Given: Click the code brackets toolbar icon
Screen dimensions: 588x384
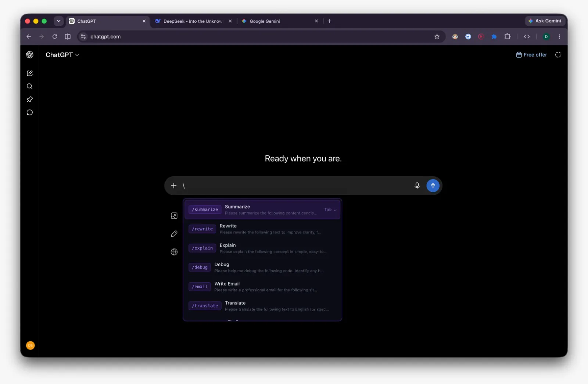Looking at the screenshot, I should [527, 36].
